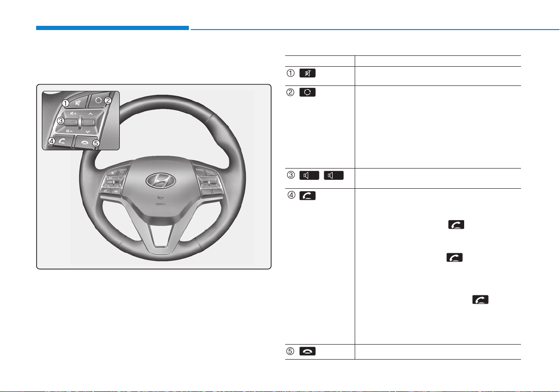
Task: Click the AIRBAG label on the steering wheel
Action: pyautogui.click(x=161, y=204)
